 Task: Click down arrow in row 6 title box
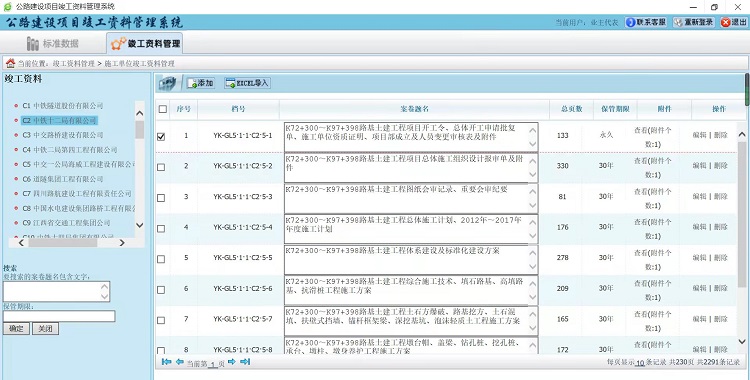coord(533,298)
